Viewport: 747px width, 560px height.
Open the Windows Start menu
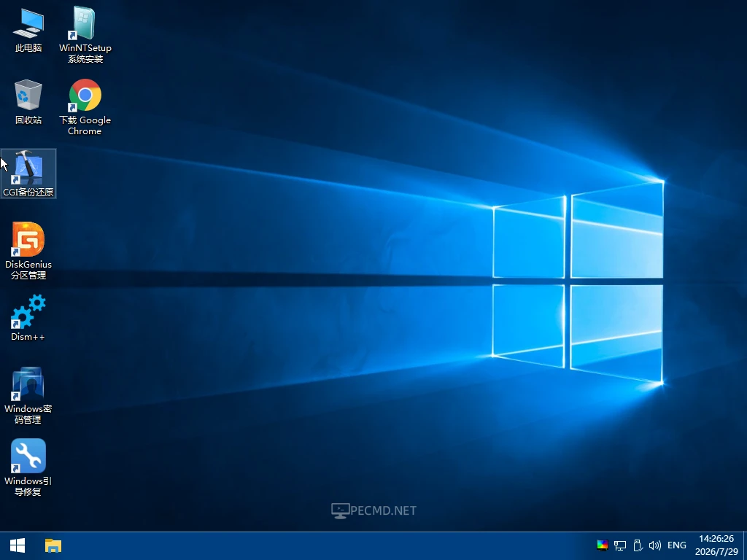tap(18, 545)
